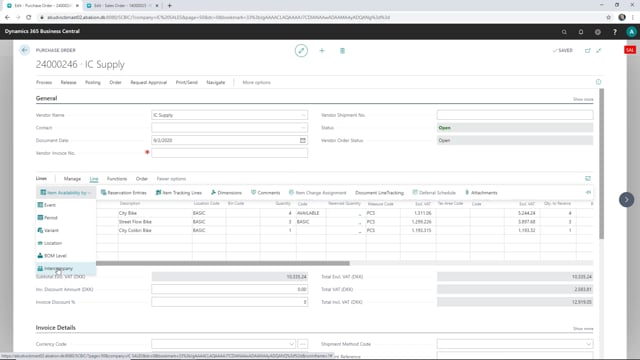Click the vertical page scrollbar

(x=601, y=164)
